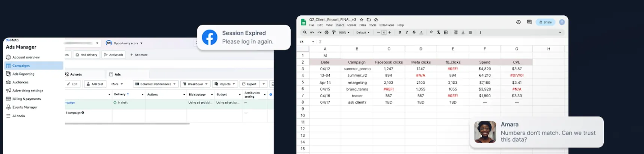Open the Data menu in Sheets

pos(362,25)
